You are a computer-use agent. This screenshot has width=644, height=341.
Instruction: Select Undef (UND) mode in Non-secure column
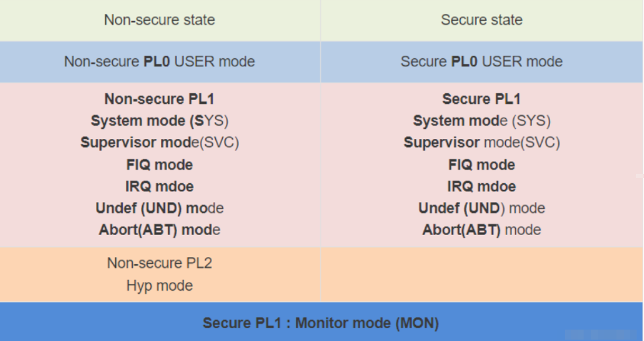click(160, 208)
